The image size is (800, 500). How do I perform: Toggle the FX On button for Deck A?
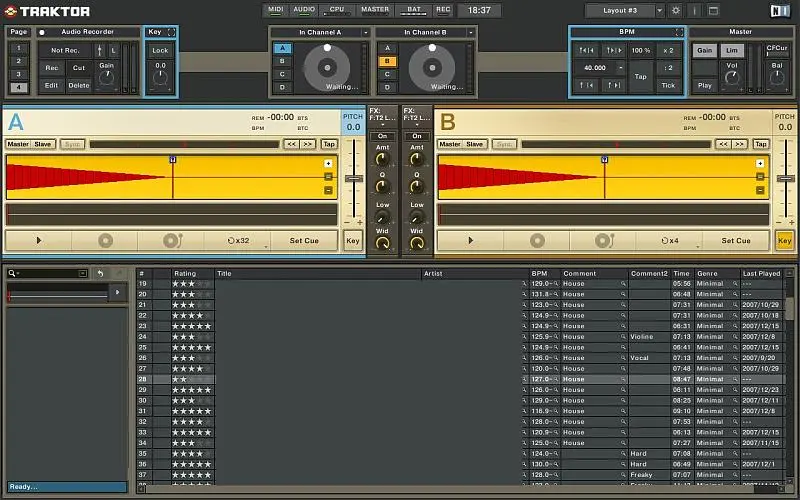click(x=381, y=136)
